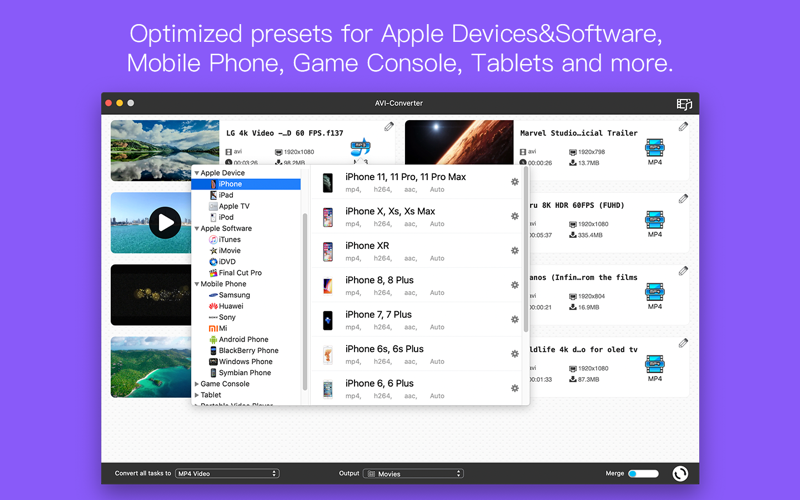Choose the iPhone X, Xs, Xs Max preset
The image size is (800, 500).
(x=418, y=216)
